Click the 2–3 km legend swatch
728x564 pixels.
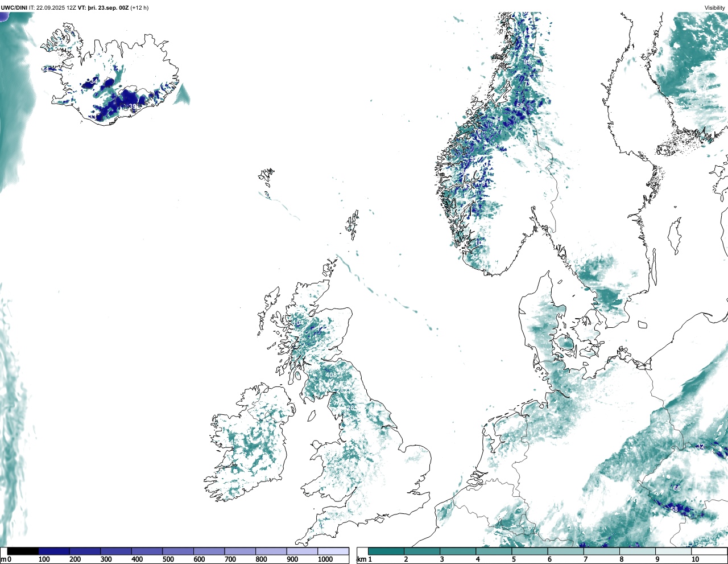point(422,551)
